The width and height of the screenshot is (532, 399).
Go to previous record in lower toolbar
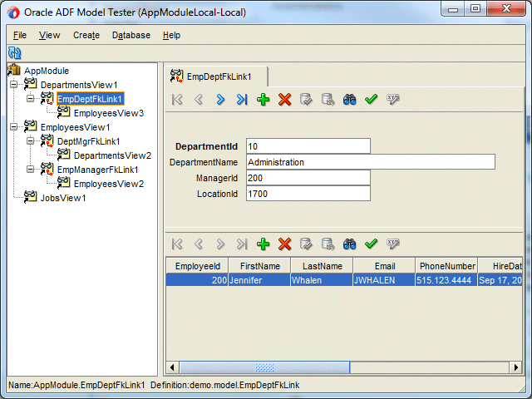199,244
